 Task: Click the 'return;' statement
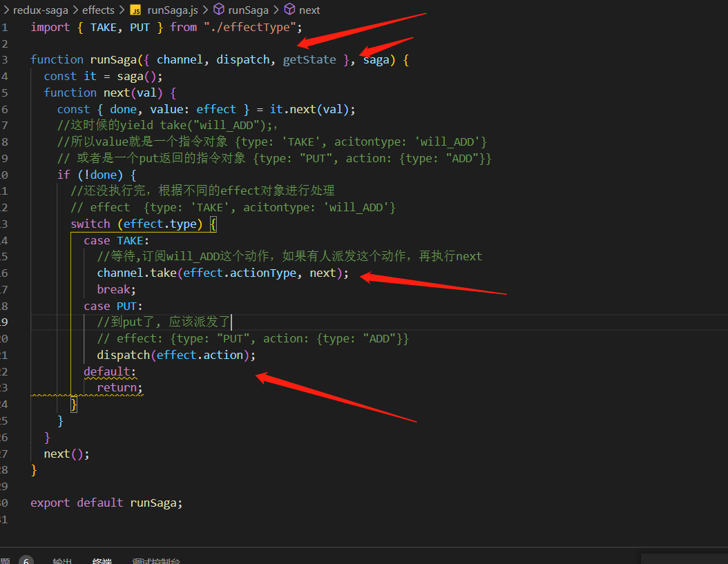(119, 387)
